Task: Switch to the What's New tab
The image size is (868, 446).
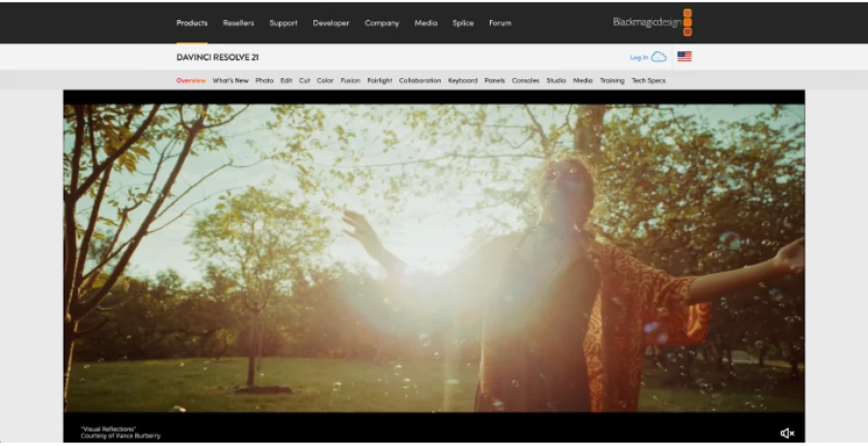Action: (x=231, y=80)
